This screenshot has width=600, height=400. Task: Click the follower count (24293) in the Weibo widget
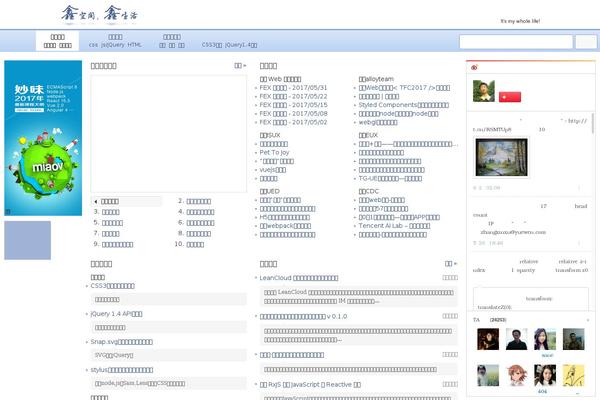(x=498, y=320)
